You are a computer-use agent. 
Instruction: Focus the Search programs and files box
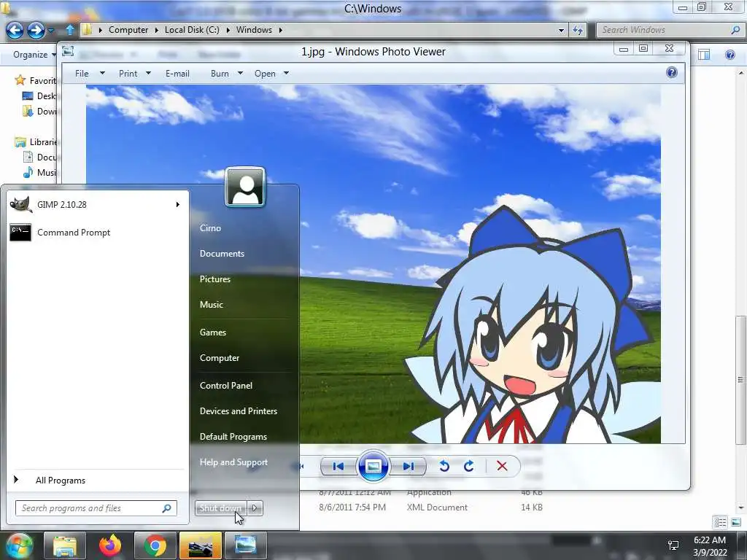click(x=96, y=508)
